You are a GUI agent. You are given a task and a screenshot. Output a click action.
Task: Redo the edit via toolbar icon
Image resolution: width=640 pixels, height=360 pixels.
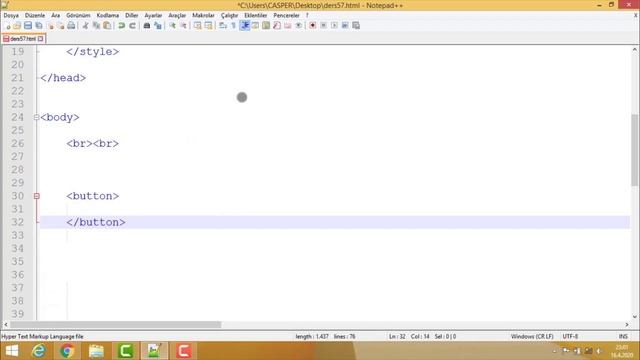tap(132, 26)
